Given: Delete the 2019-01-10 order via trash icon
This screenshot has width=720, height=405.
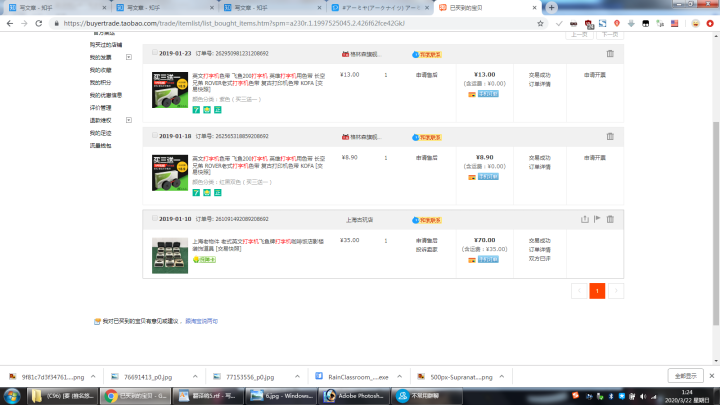Looking at the screenshot, I should [610, 219].
